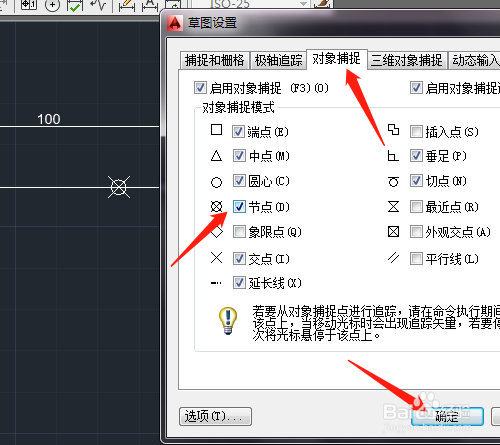Enable the 象限点(Q) snap mode

pyautogui.click(x=239, y=232)
